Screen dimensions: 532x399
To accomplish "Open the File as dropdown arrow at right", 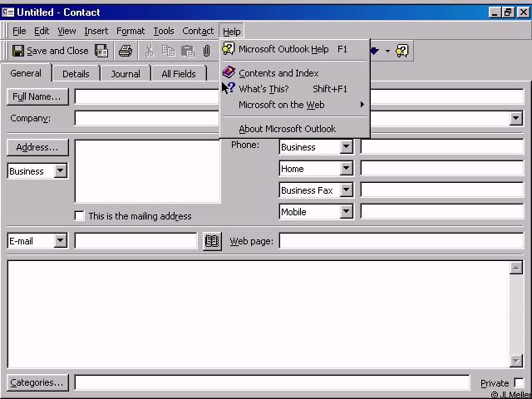I will tap(516, 118).
